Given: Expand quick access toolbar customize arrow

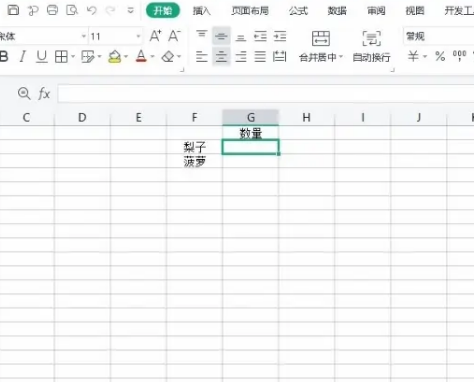Looking at the screenshot, I should click(131, 11).
